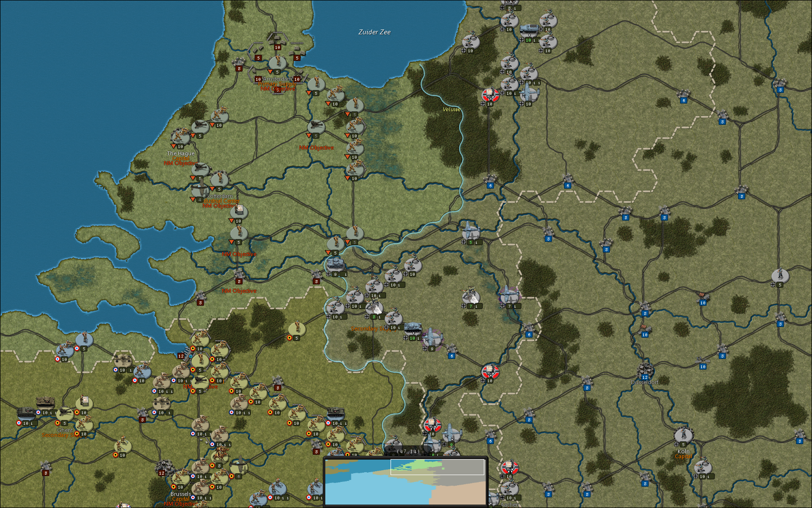Click the Düsseldorf city label
The width and height of the screenshot is (812, 508).
tap(645, 382)
